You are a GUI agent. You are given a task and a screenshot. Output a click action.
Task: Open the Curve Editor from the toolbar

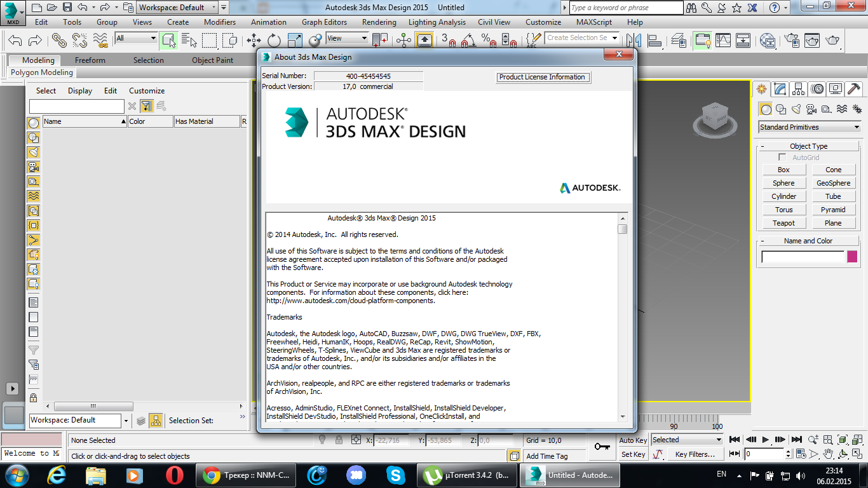[723, 40]
